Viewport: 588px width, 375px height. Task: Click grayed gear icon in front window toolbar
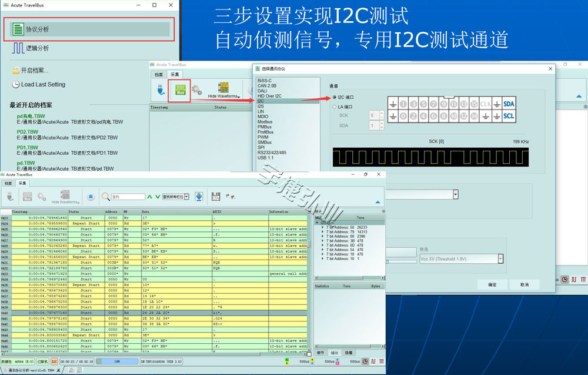coord(42,196)
